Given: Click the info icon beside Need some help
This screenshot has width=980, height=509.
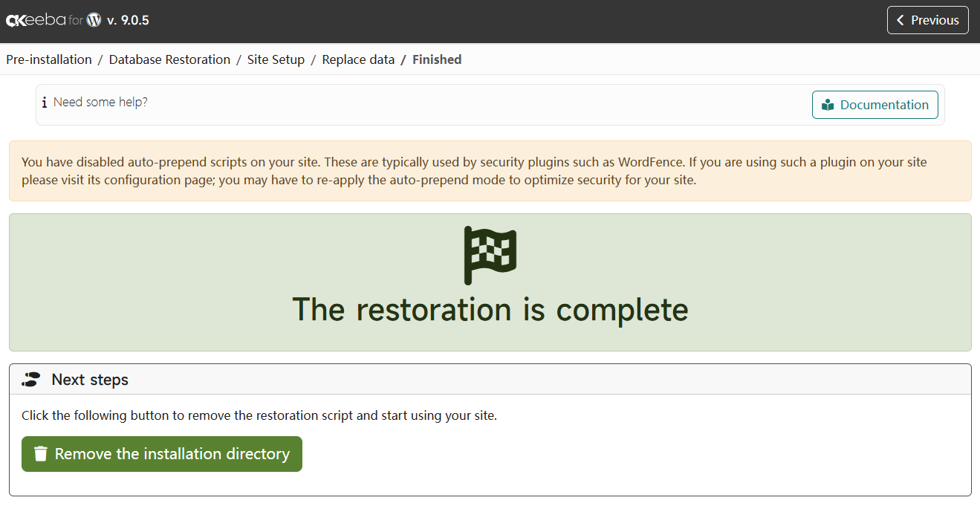Looking at the screenshot, I should point(45,103).
